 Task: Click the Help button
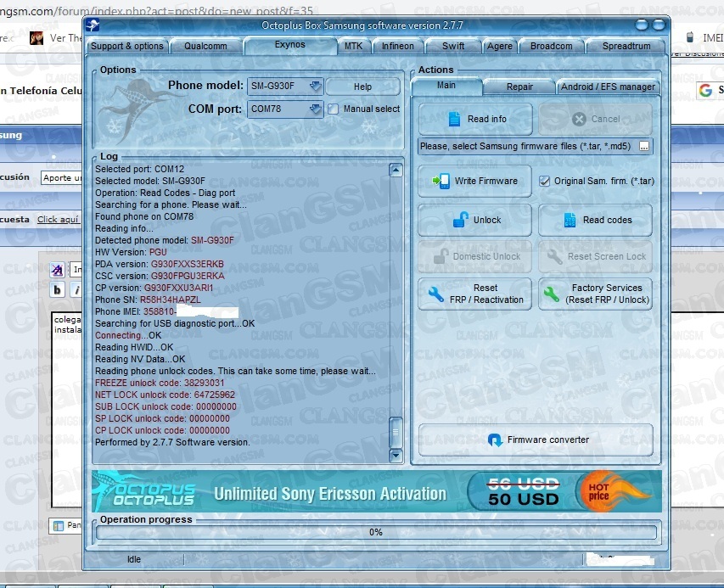coord(362,87)
